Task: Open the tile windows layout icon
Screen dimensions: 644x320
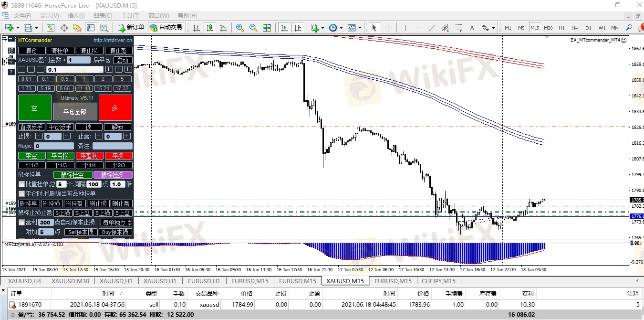Action: [267, 28]
